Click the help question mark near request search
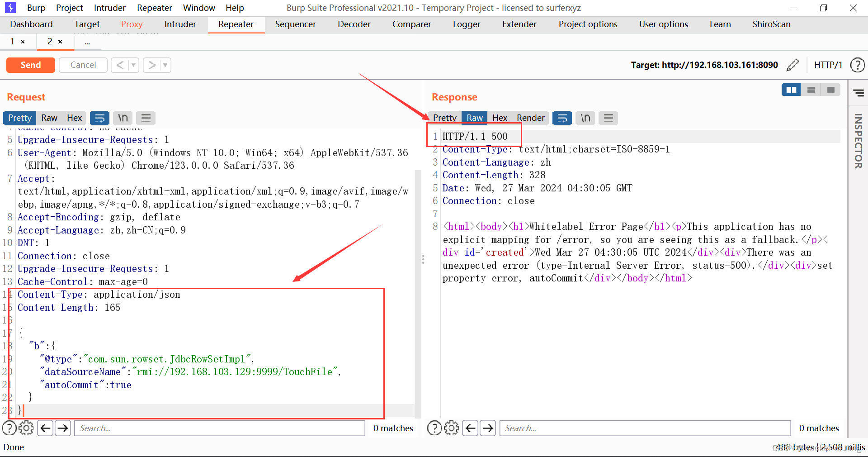The width and height of the screenshot is (868, 457). (9, 428)
